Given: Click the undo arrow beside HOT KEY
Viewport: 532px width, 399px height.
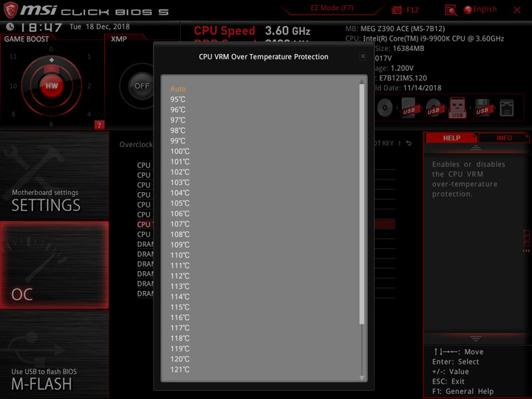Looking at the screenshot, I should [x=409, y=143].
